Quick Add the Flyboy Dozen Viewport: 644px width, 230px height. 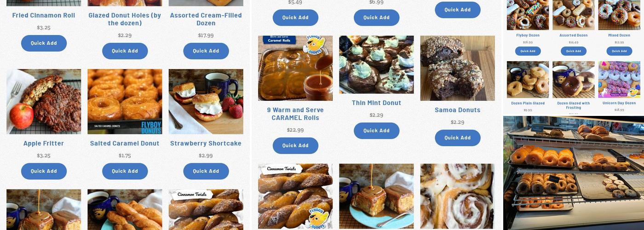tap(528, 51)
